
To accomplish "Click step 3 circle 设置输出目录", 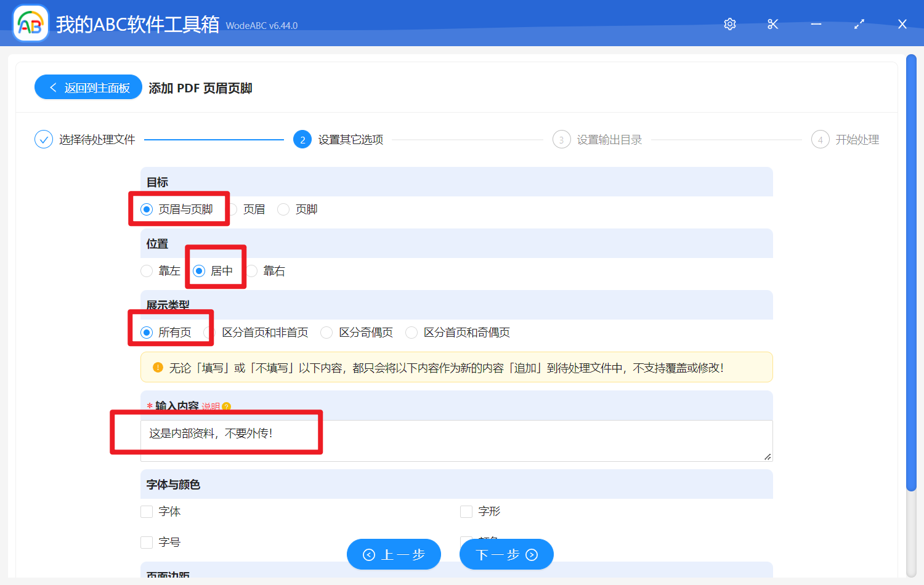I will (561, 140).
